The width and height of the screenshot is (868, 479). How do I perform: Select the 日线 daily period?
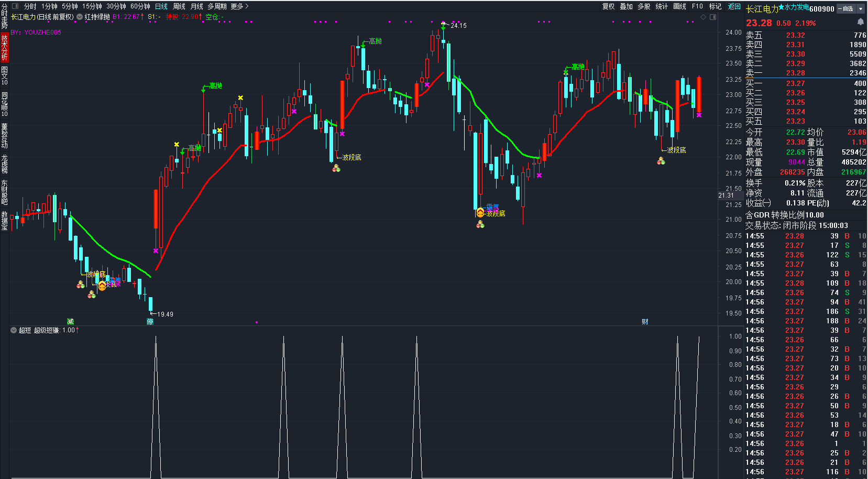pos(161,6)
